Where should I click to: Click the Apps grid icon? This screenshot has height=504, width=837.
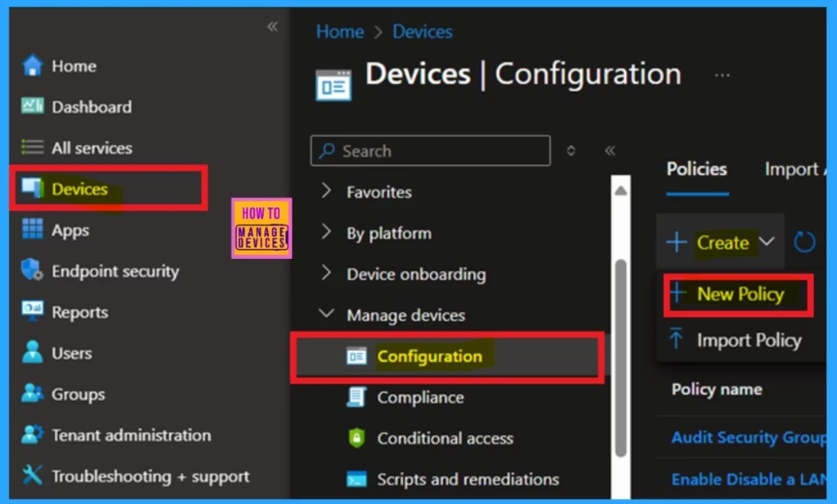pyautogui.click(x=32, y=229)
